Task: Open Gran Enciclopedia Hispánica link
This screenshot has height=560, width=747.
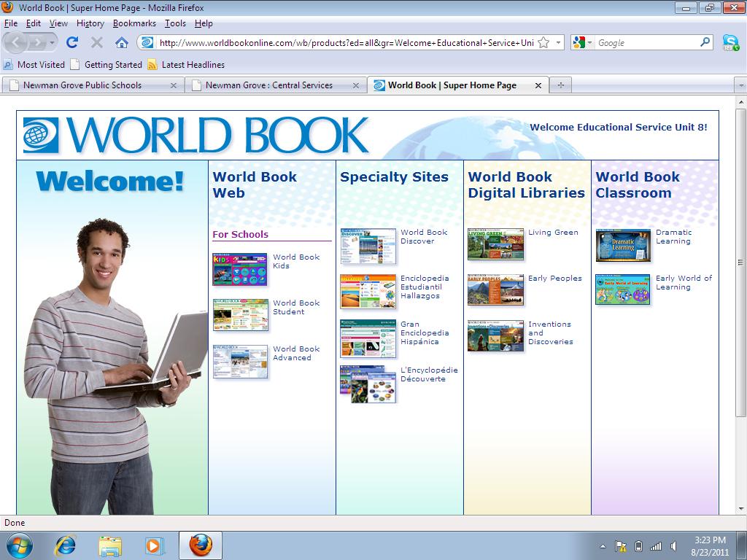Action: pos(424,332)
